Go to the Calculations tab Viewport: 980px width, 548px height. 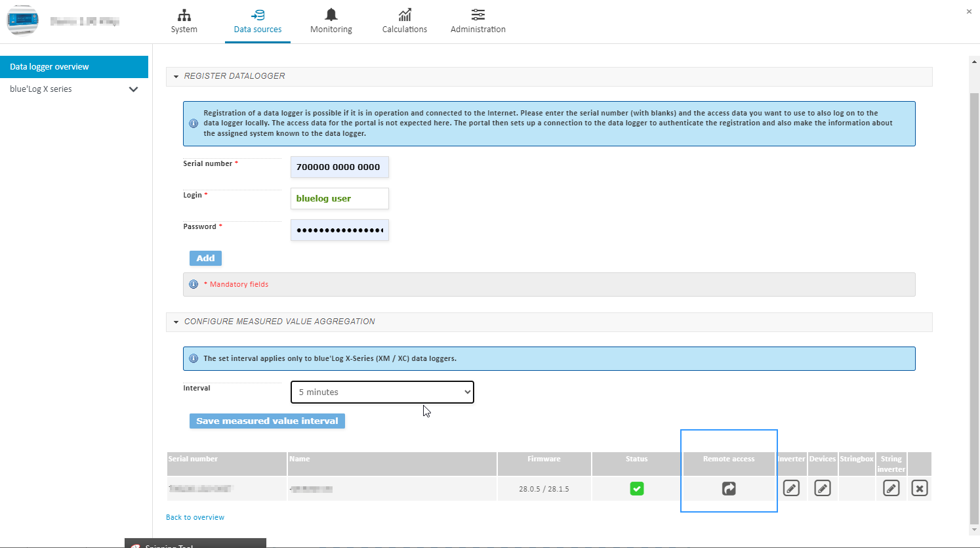click(x=405, y=21)
